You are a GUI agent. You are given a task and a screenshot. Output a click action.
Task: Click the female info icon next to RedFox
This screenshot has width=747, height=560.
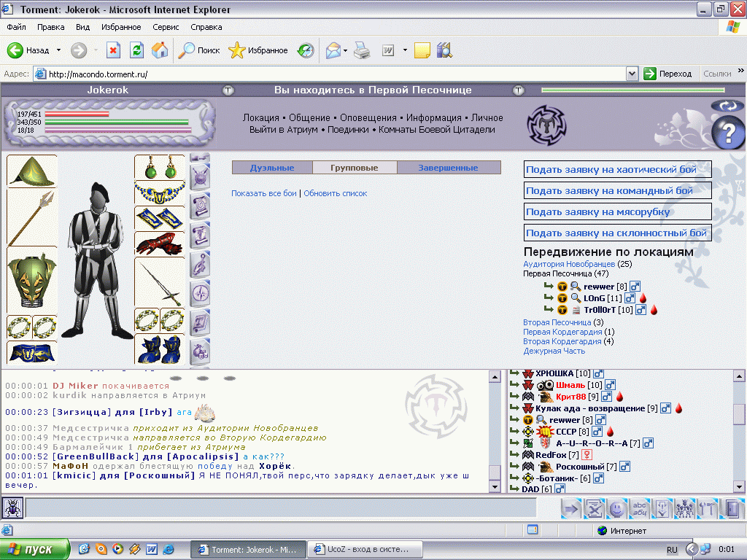(587, 455)
